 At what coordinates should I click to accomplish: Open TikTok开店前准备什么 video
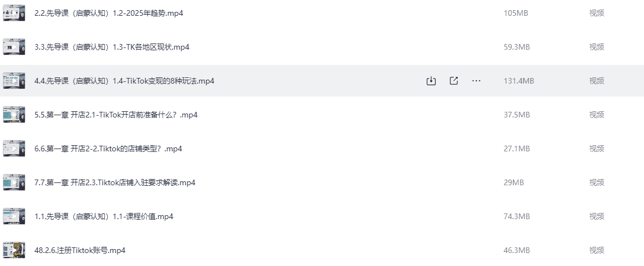[116, 115]
